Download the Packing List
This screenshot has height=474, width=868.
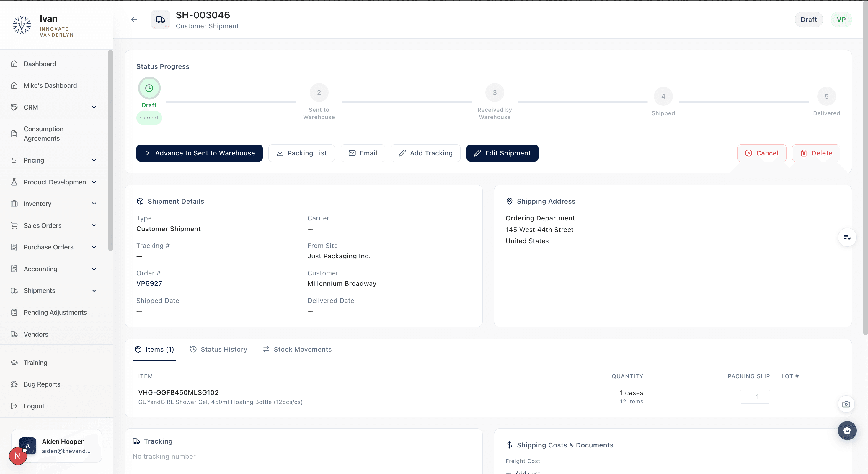pyautogui.click(x=301, y=153)
